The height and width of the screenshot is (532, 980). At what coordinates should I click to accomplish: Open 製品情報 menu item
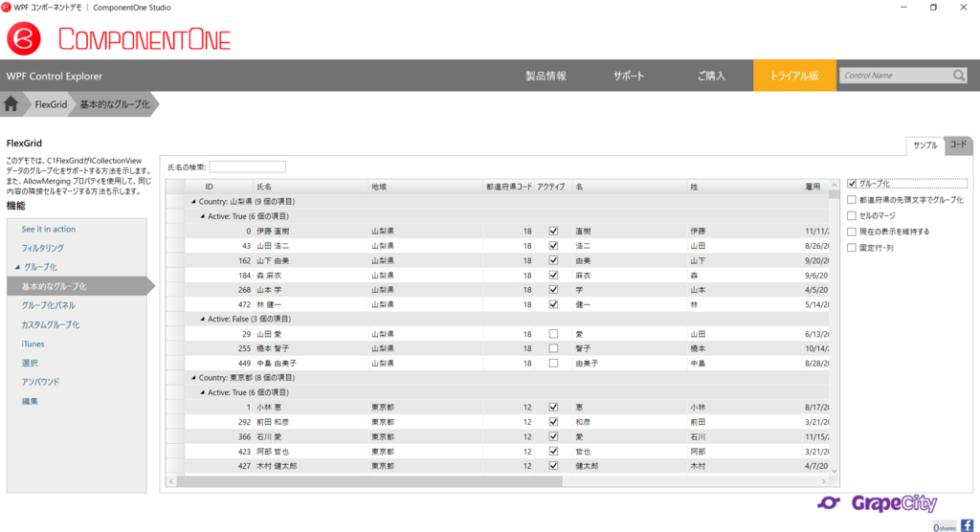pyautogui.click(x=546, y=76)
